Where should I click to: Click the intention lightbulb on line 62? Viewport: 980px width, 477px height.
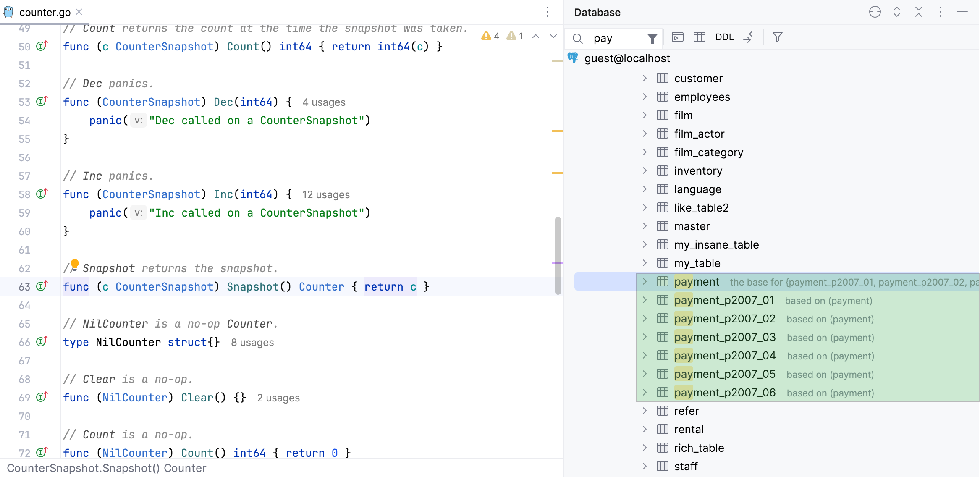point(74,265)
